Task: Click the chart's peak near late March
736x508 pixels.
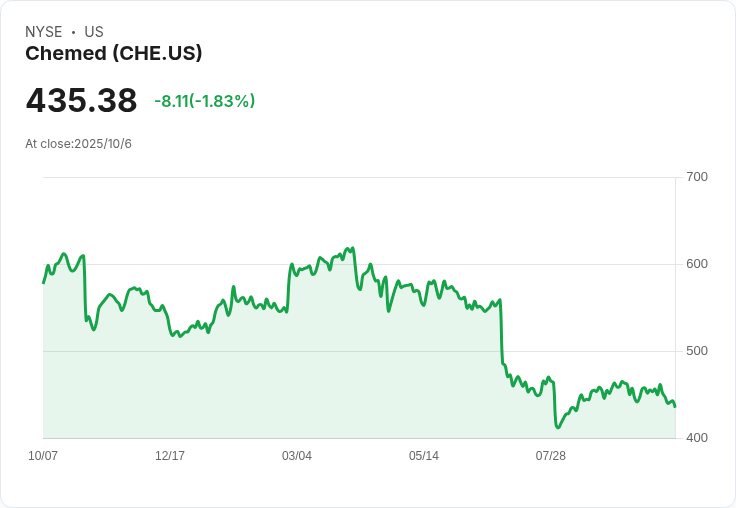Action: [353, 248]
